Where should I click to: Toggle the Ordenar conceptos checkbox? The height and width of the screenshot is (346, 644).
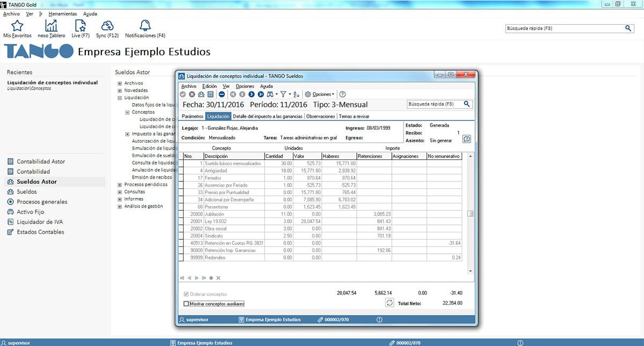click(186, 295)
